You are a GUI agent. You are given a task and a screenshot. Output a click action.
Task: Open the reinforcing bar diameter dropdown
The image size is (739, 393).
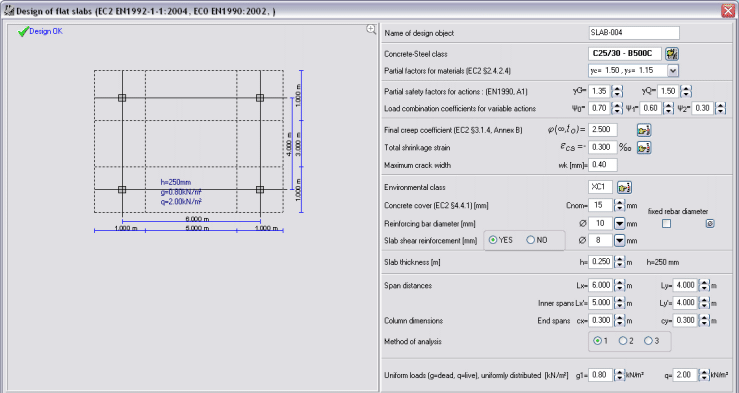[619, 224]
